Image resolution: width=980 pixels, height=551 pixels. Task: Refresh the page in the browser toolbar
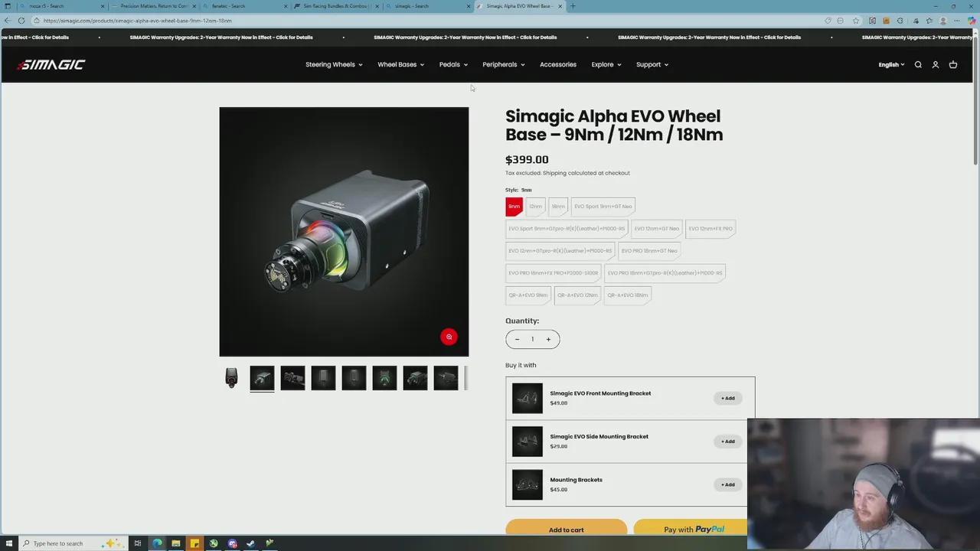pos(21,21)
